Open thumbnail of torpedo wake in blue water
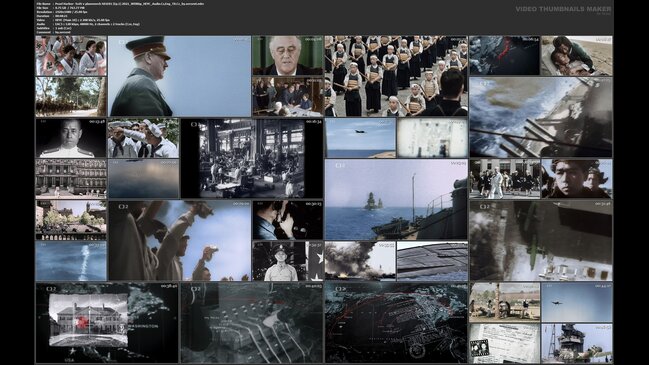 coord(71,261)
